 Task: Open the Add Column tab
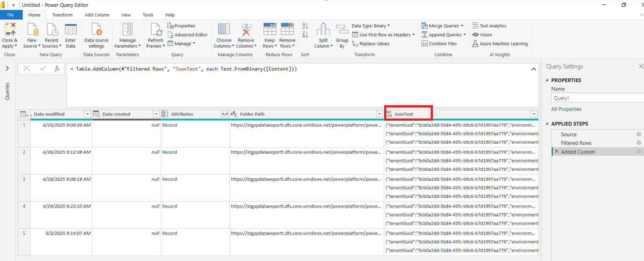[97, 15]
